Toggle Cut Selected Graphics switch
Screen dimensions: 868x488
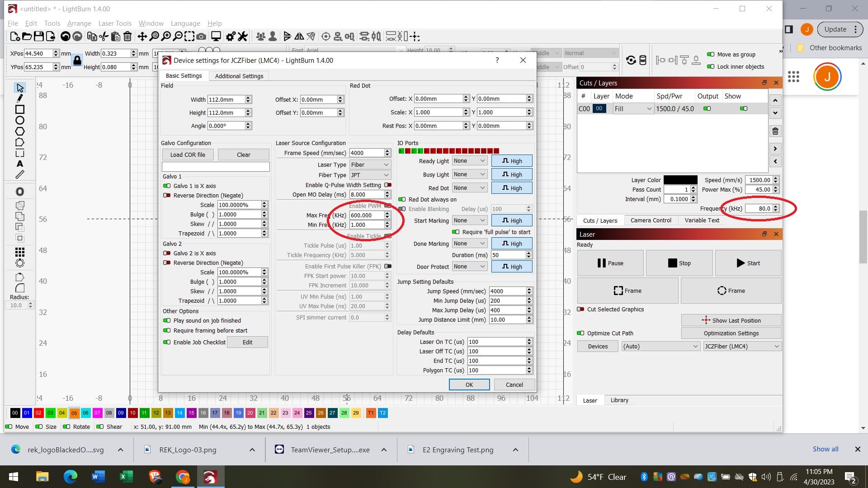tap(580, 309)
